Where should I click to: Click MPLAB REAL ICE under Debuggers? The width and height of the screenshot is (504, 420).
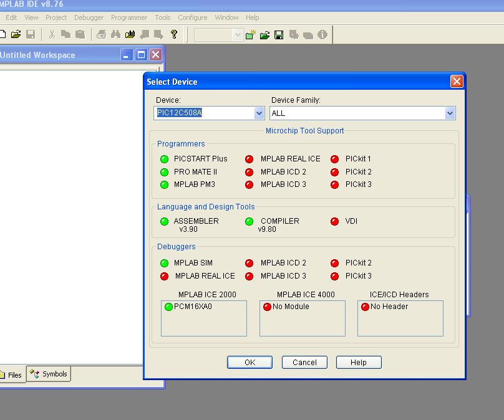click(205, 276)
